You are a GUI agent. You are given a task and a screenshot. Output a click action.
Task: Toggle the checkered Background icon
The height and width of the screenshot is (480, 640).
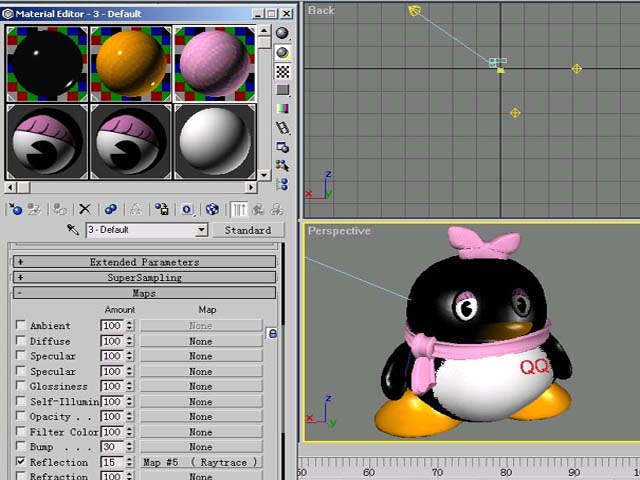282,71
